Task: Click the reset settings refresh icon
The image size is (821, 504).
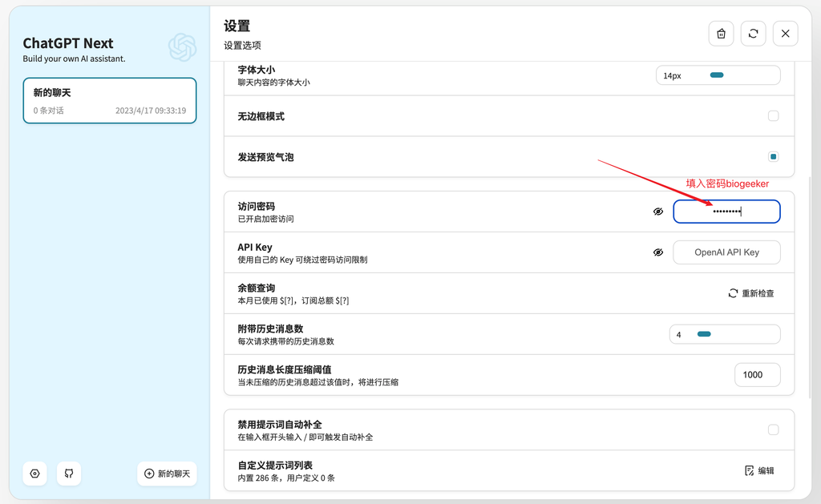Action: pos(753,34)
